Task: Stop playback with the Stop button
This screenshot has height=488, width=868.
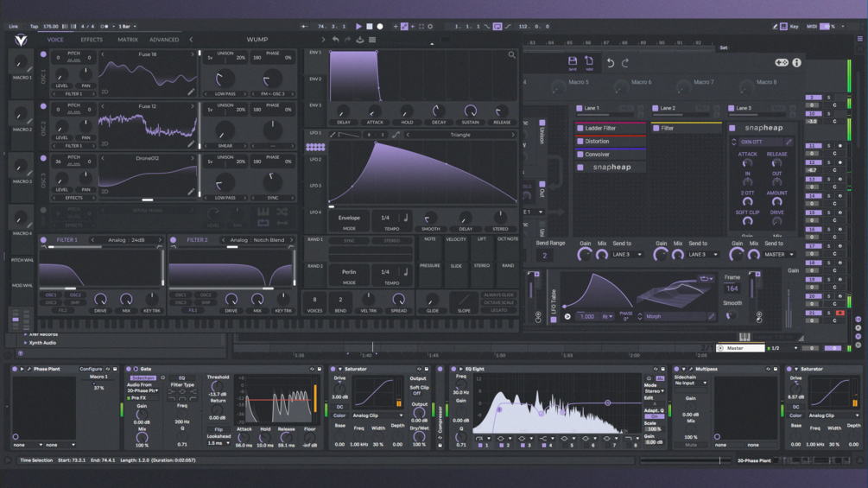Action: pyautogui.click(x=370, y=26)
